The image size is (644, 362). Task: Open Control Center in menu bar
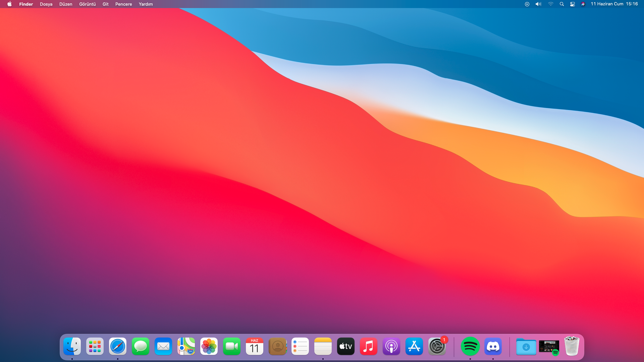tap(573, 4)
